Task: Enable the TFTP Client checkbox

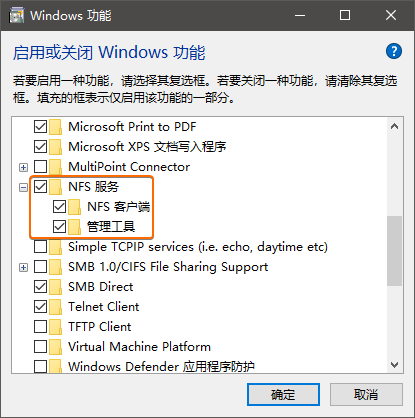Action: (x=40, y=327)
